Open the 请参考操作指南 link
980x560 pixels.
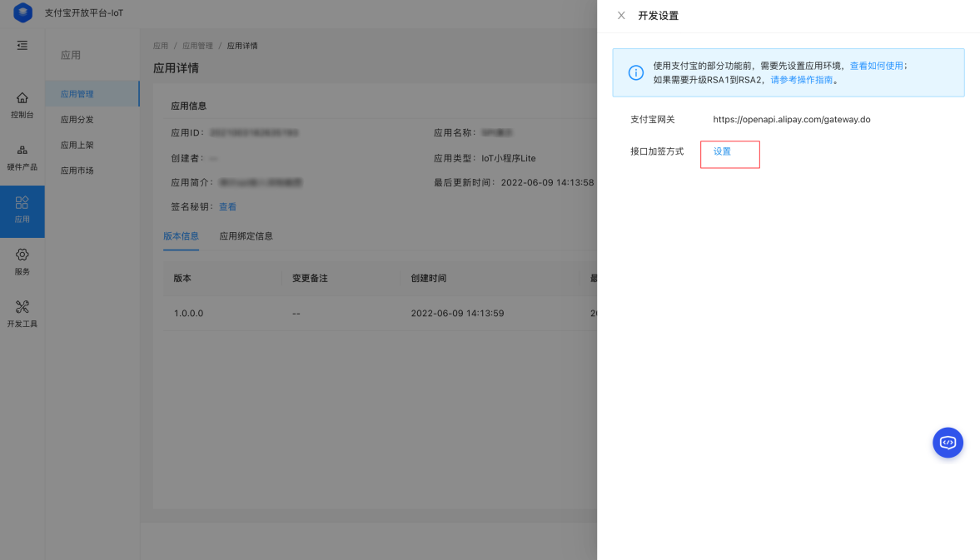pos(801,80)
